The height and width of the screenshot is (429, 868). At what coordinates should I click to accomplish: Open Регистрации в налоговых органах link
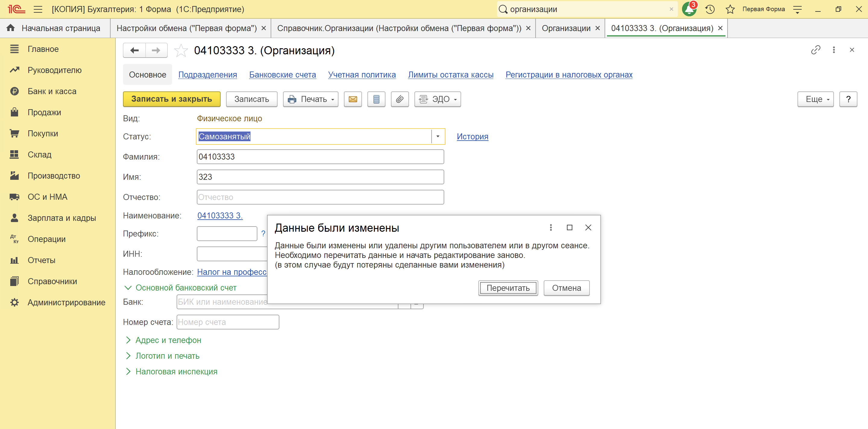(569, 75)
